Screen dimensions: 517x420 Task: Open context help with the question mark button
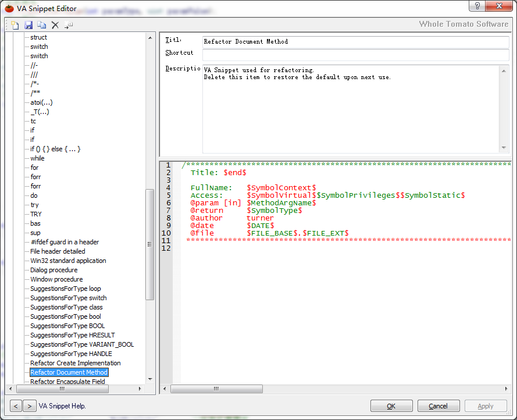tap(477, 6)
